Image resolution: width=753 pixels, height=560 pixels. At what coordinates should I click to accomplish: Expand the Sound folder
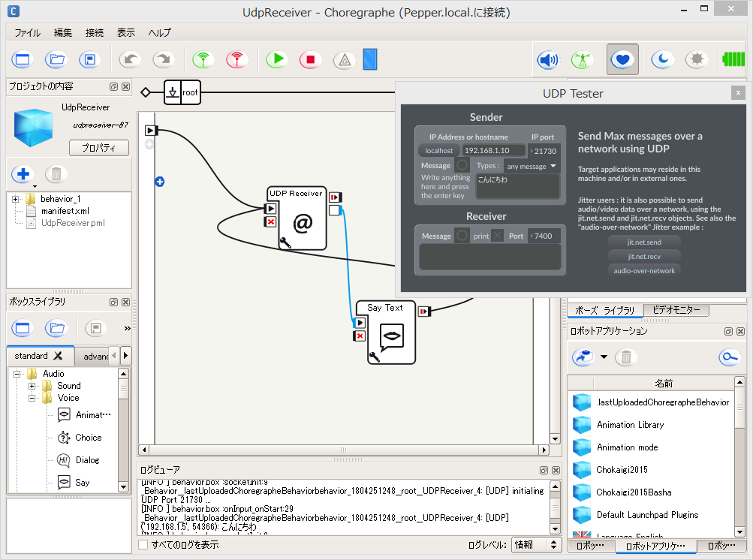pos(32,386)
